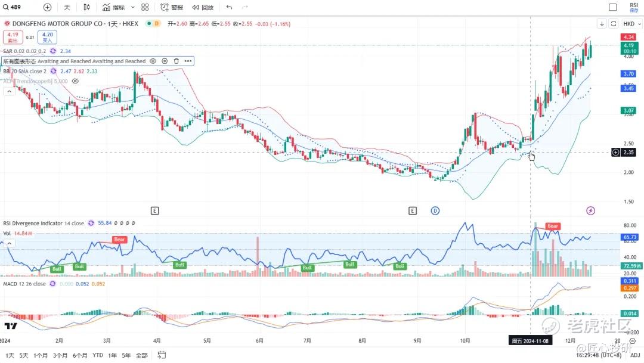Click the 72.59M volume label
Image resolution: width=644 pixels, height=363 pixels.
coord(631,266)
